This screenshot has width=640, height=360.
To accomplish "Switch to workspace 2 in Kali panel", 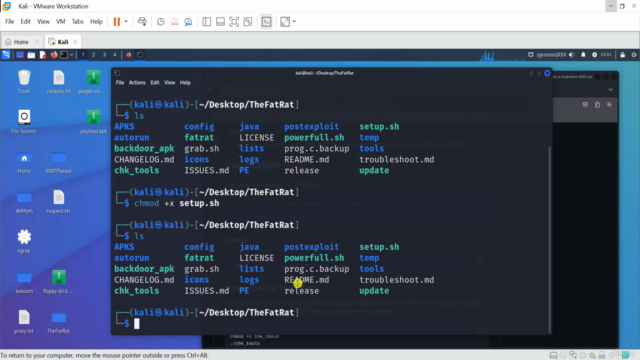I will 93,55.
